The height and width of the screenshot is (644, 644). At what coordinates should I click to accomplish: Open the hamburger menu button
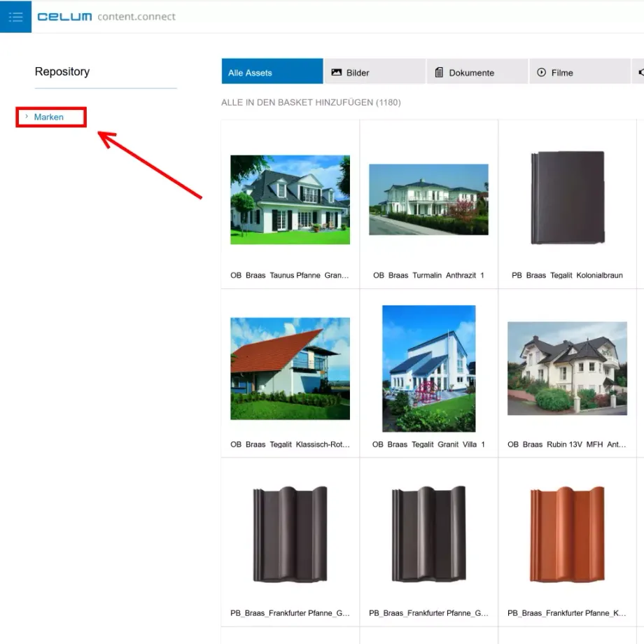[15, 16]
